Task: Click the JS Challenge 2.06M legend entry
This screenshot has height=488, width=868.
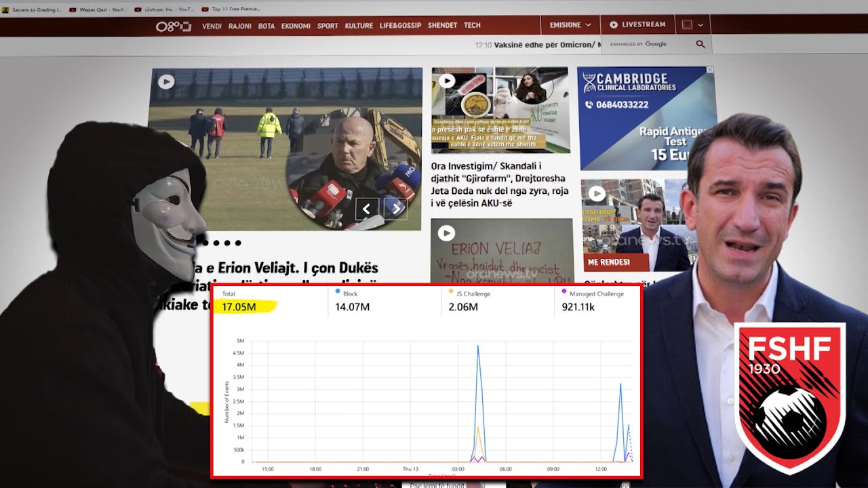Action: point(469,301)
